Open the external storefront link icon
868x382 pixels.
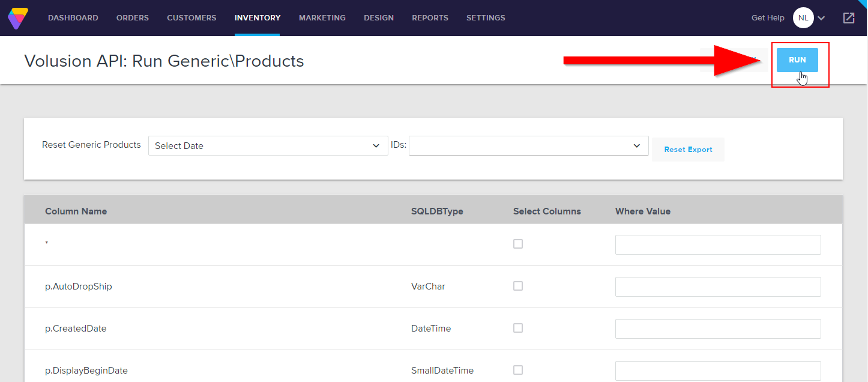(849, 18)
